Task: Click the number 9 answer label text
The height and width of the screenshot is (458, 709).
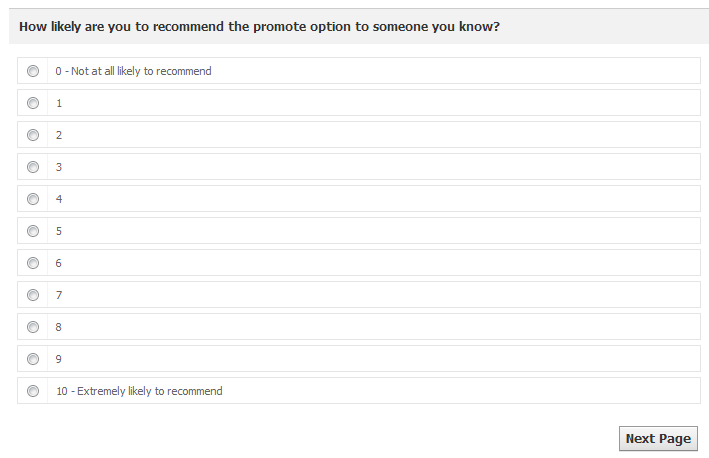Action: pyautogui.click(x=59, y=359)
